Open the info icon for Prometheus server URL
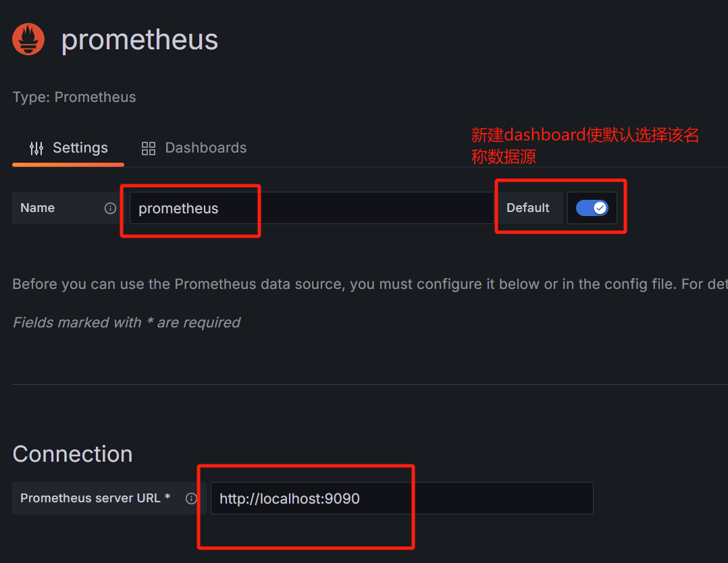The width and height of the screenshot is (728, 563). tap(191, 498)
